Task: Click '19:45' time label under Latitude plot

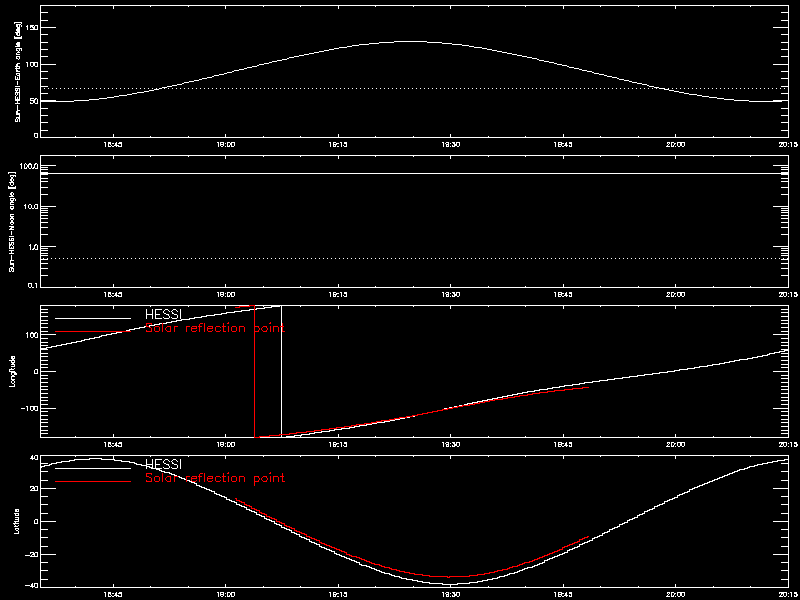Action: coord(562,595)
